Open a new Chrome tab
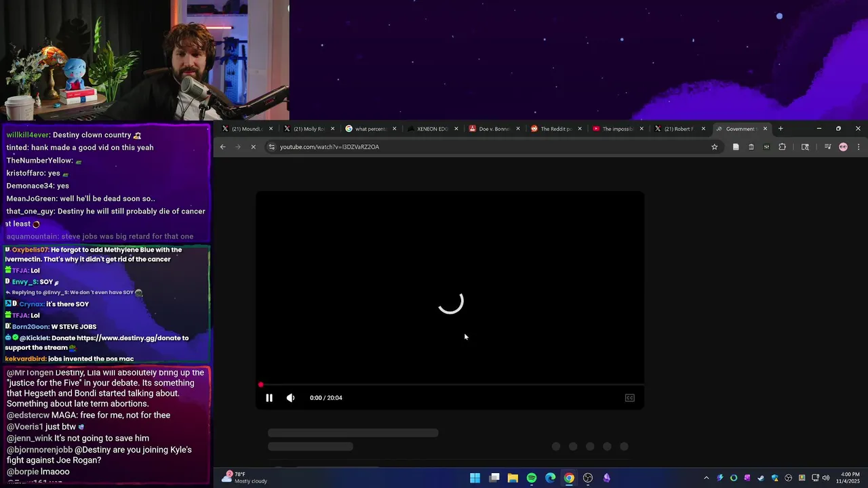 point(781,129)
